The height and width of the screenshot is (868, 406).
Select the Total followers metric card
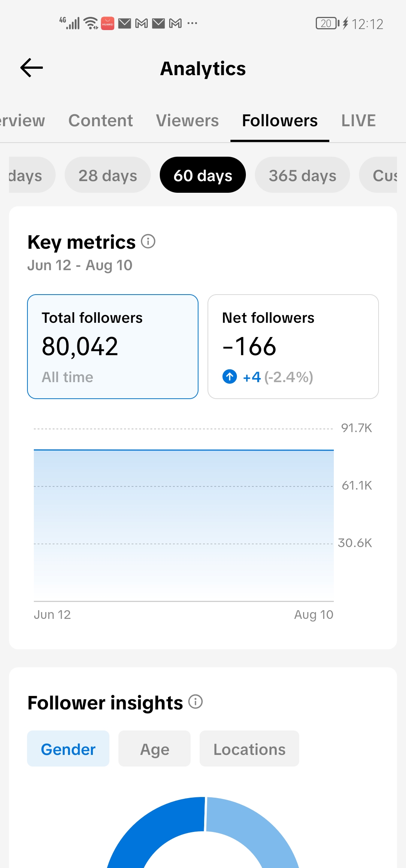(113, 346)
